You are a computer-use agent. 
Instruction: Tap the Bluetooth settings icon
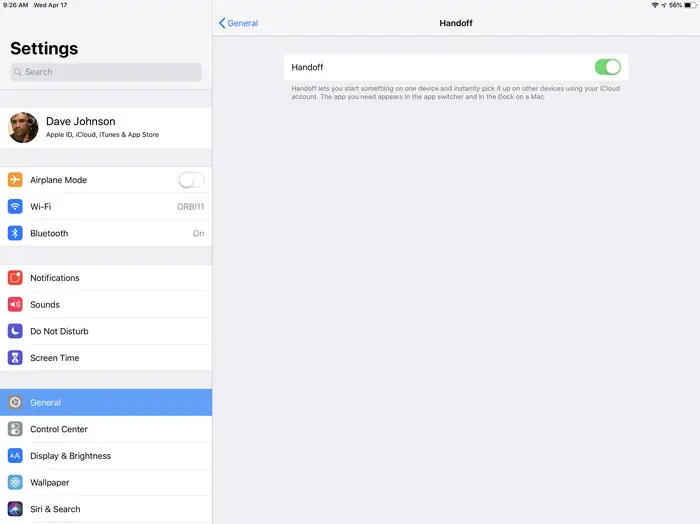pos(15,233)
